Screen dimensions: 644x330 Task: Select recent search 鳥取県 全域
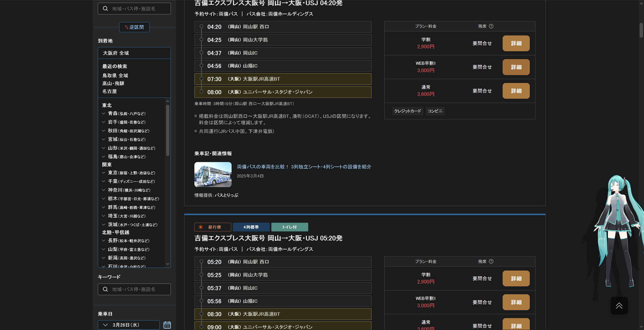pos(115,76)
